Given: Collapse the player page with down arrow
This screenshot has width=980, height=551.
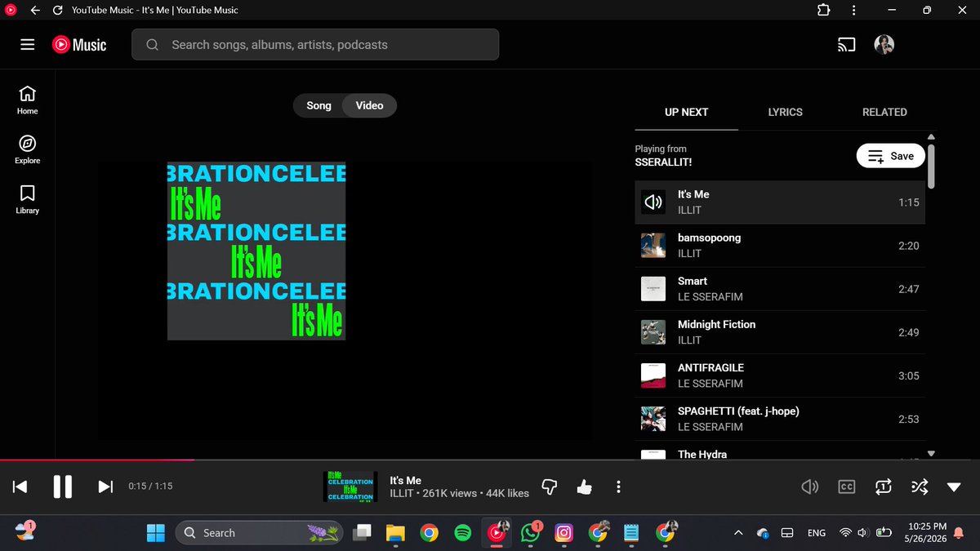Looking at the screenshot, I should click(954, 487).
